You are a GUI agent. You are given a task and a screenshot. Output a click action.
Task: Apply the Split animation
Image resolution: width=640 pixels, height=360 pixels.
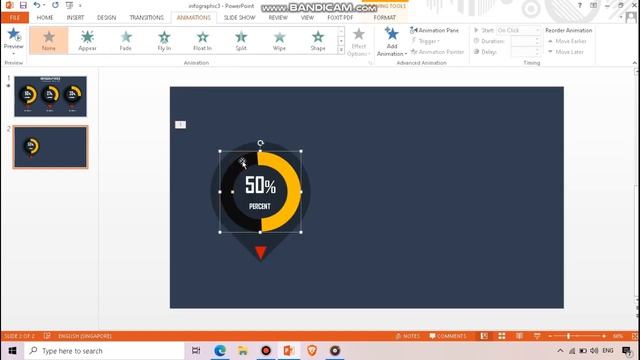[241, 40]
